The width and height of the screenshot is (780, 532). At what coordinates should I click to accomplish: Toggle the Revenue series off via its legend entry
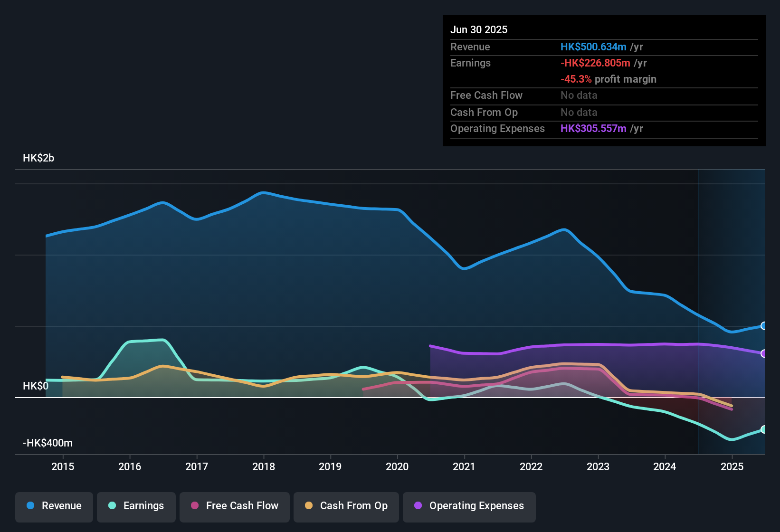tap(54, 506)
